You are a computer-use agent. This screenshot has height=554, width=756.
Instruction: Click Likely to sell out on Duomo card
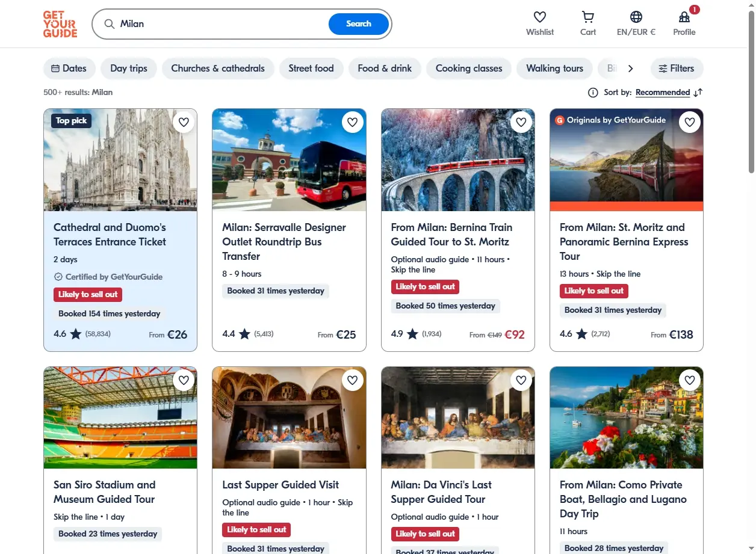point(88,294)
